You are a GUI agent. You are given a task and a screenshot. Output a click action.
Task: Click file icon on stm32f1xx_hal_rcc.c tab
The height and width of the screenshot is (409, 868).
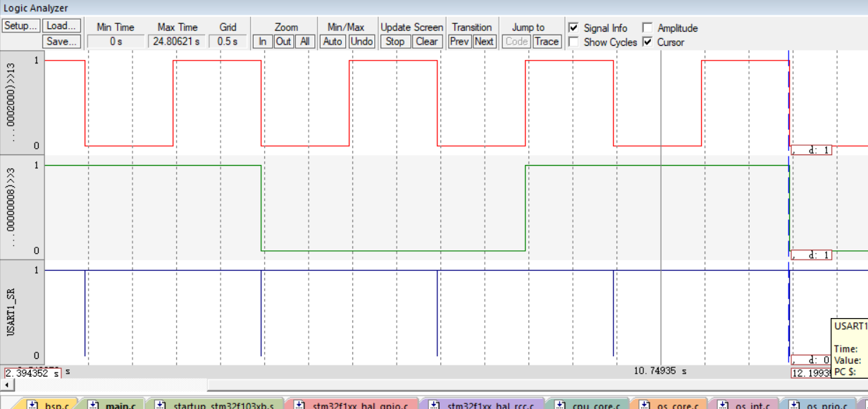434,405
